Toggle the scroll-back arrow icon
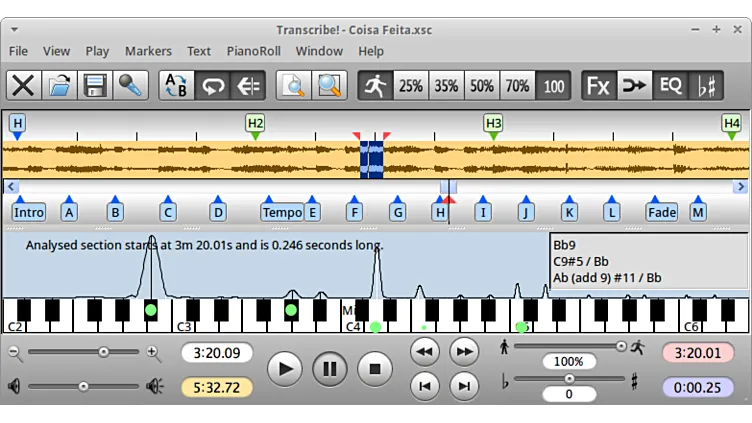 point(248,86)
